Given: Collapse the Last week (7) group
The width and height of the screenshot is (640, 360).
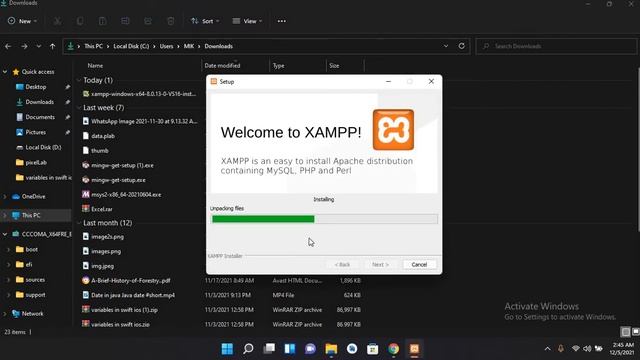Looking at the screenshot, I should [x=79, y=108].
